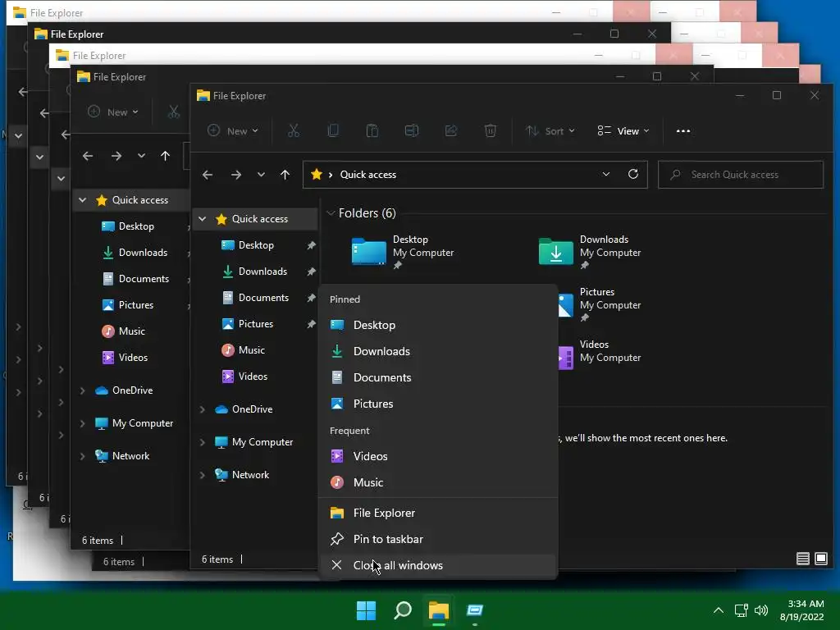Screen dimensions: 840x630
Task: Go forward in front File Explorer
Action: [x=235, y=175]
